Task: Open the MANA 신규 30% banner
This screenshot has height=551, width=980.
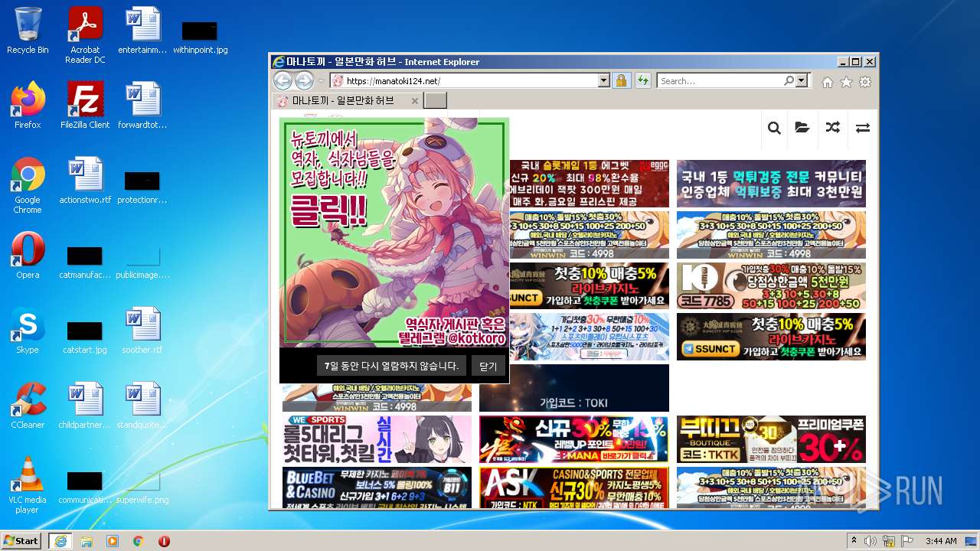Action: click(x=574, y=439)
